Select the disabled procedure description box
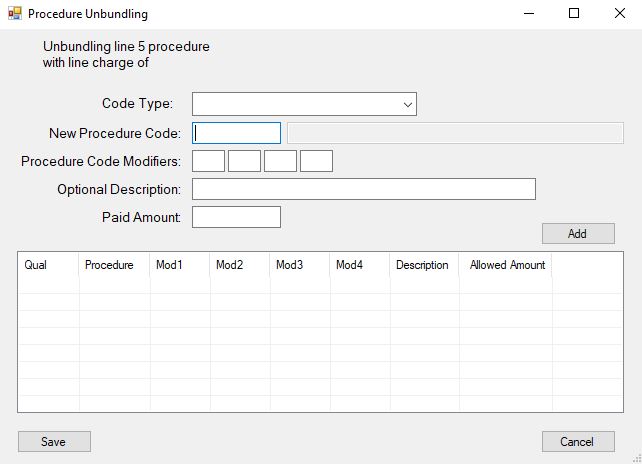 click(x=455, y=133)
